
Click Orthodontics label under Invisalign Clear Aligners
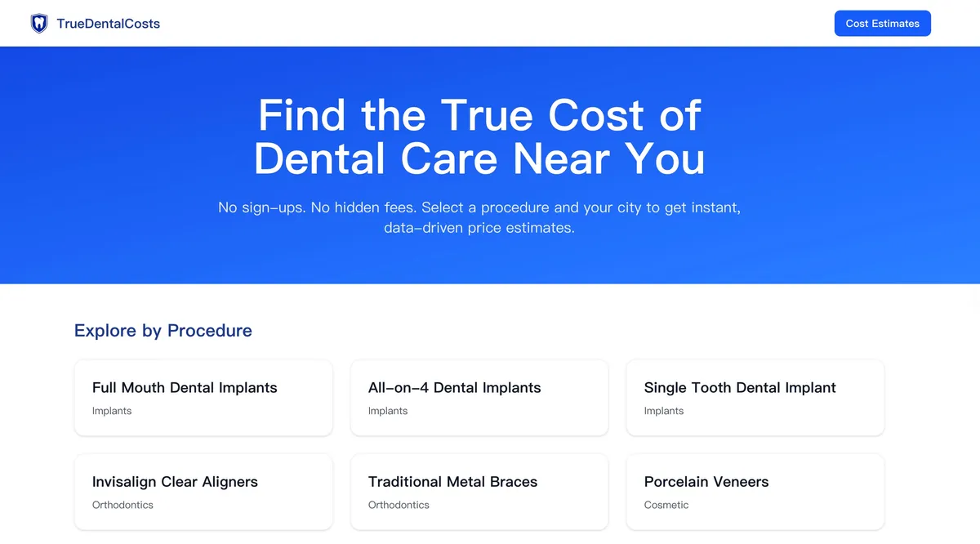(x=122, y=505)
